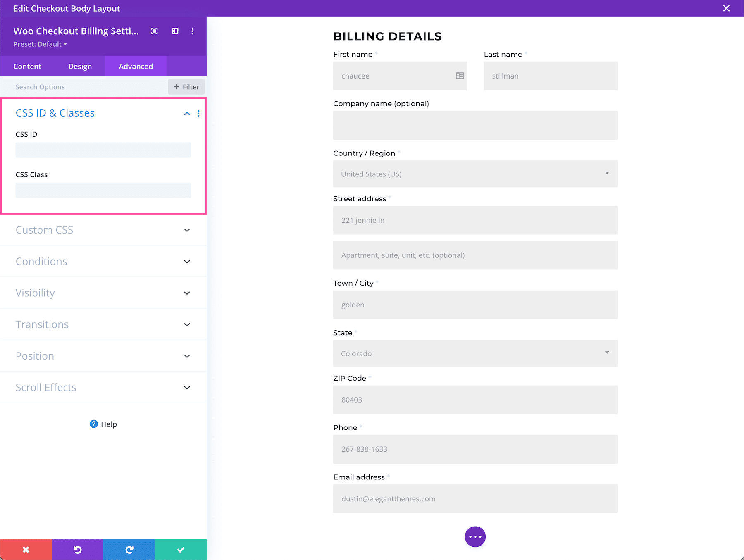Switch to the Design tab
Screen dimensions: 744x560
80,66
